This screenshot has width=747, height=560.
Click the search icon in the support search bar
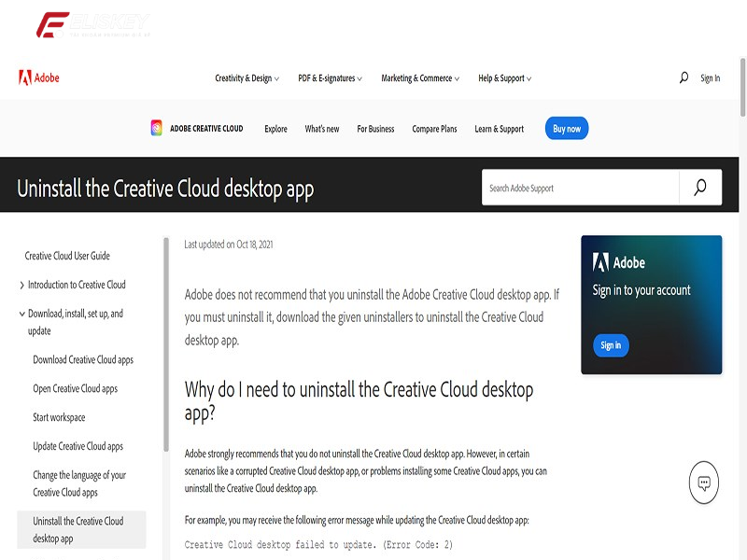point(698,187)
